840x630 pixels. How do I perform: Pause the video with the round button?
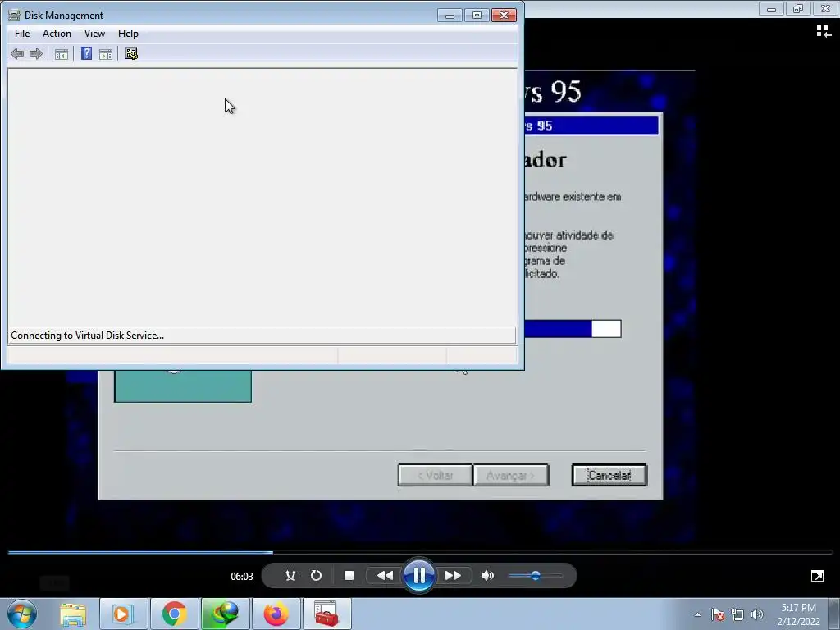coord(419,575)
